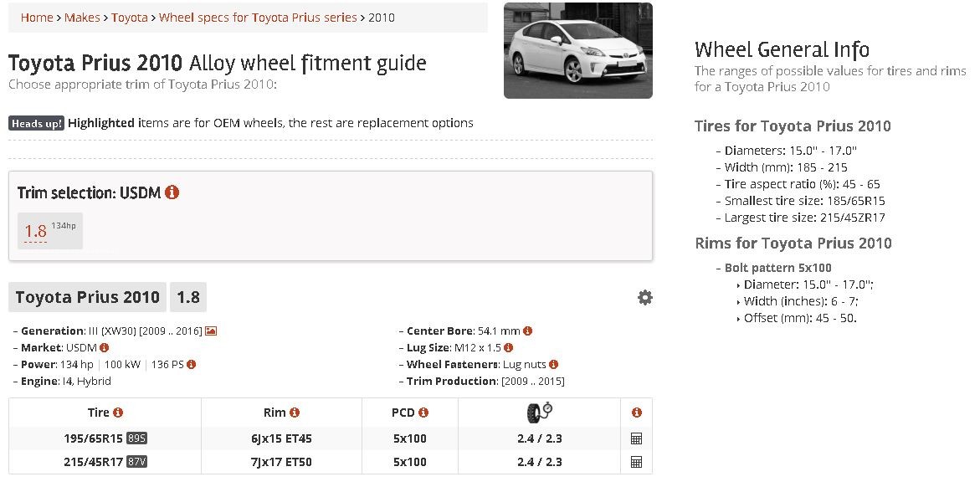Screen dimensions: 980x487
Task: Click the Tires for Toyota Prius 2010 heading
Action: 793,126
